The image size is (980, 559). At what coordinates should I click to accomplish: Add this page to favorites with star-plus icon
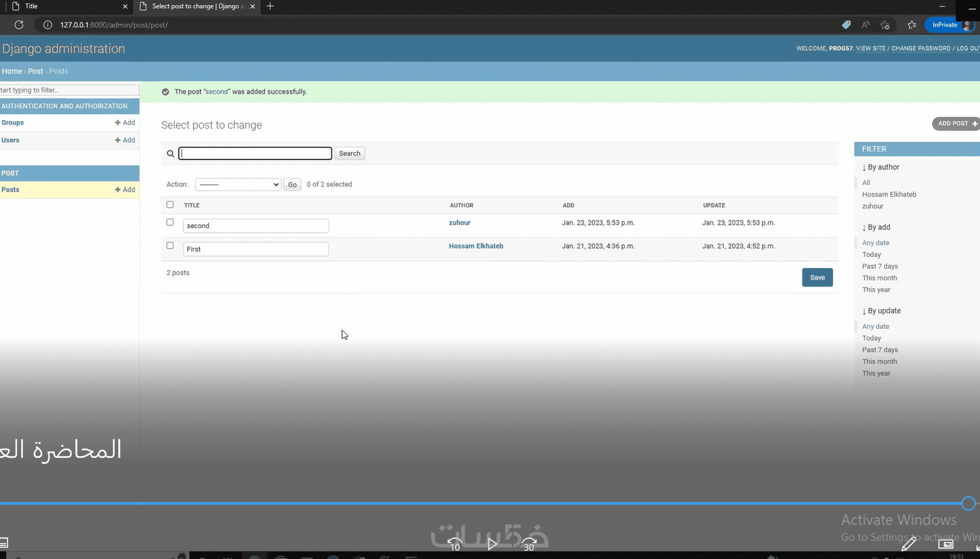(885, 25)
